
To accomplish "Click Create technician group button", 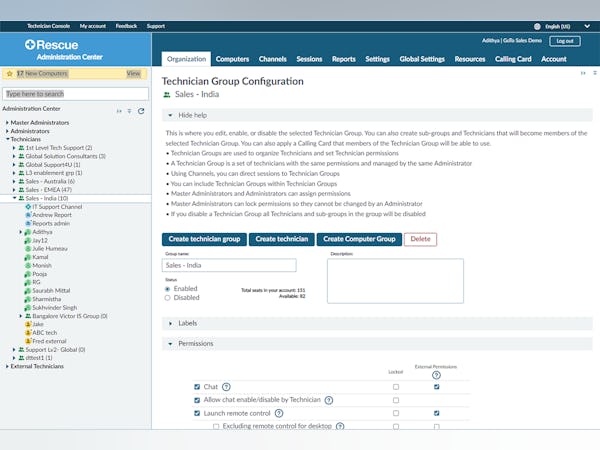I will [x=204, y=239].
